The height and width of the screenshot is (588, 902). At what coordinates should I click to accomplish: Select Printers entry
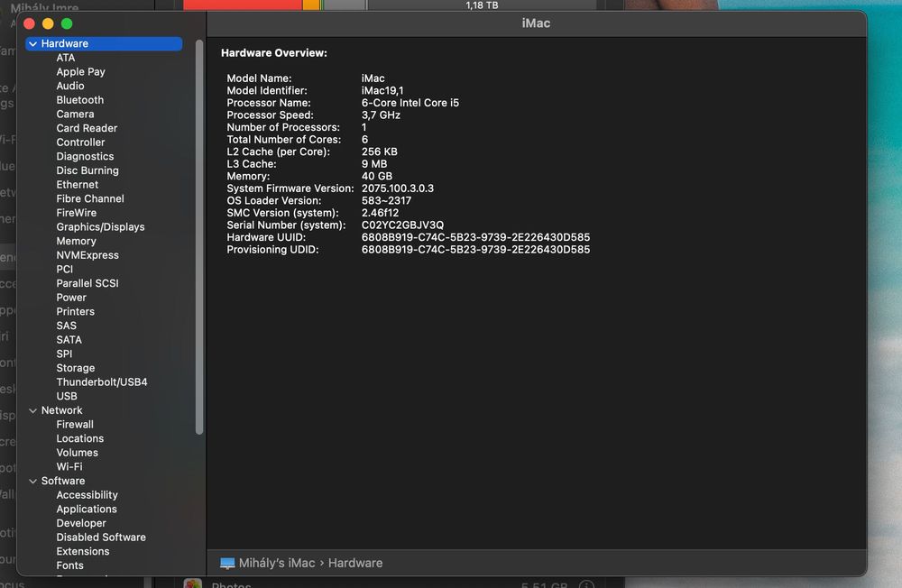(x=76, y=311)
